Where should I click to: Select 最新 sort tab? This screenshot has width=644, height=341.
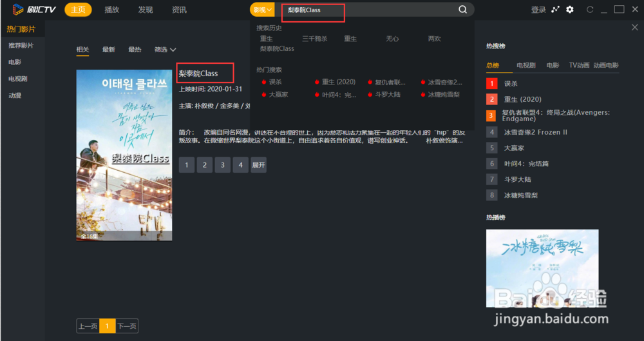click(108, 50)
